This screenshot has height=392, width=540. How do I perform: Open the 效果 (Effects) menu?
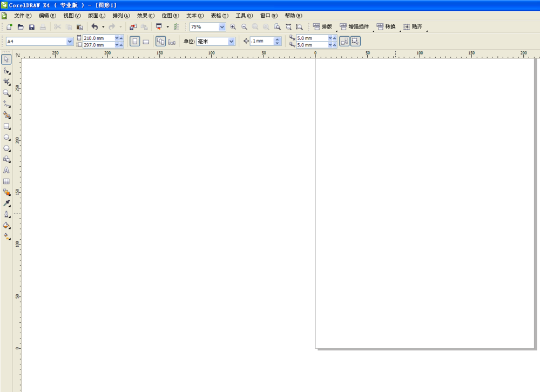click(145, 16)
